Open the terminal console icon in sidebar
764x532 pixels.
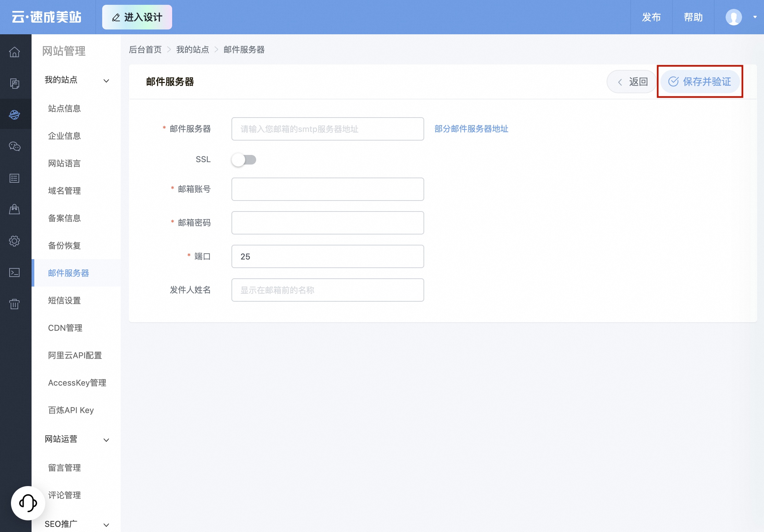pyautogui.click(x=14, y=273)
